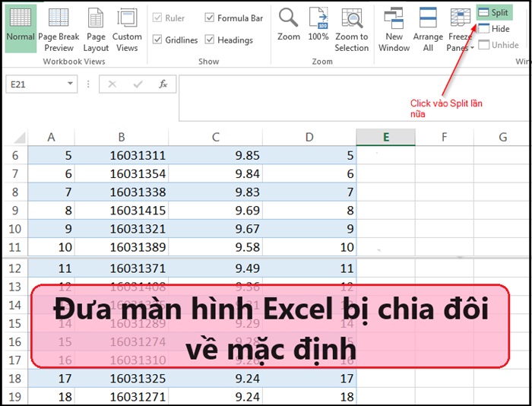The image size is (532, 406).
Task: Open the Zoom dialog
Action: [x=288, y=24]
